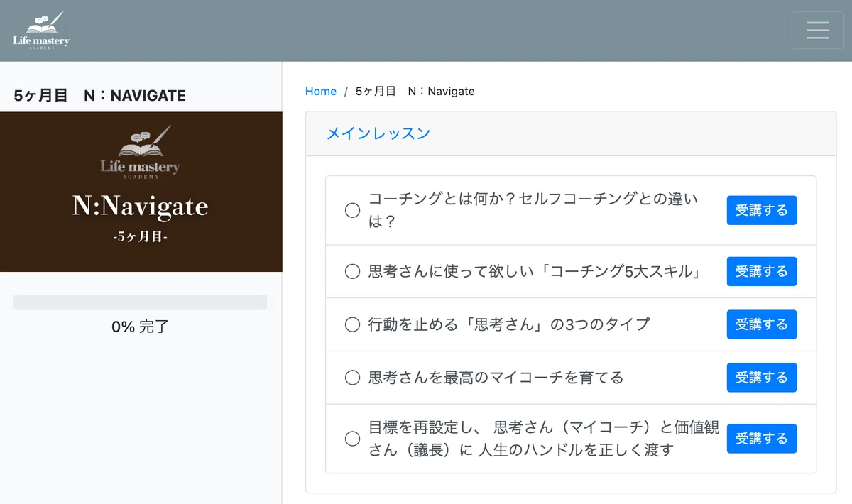This screenshot has width=852, height=504.
Task: Mark 目標を再設定し lesson circle
Action: [352, 439]
